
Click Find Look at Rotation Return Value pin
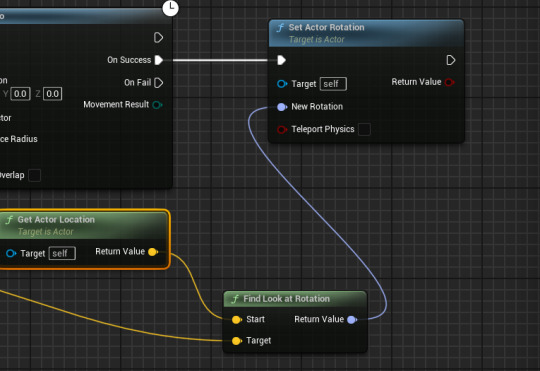352,320
